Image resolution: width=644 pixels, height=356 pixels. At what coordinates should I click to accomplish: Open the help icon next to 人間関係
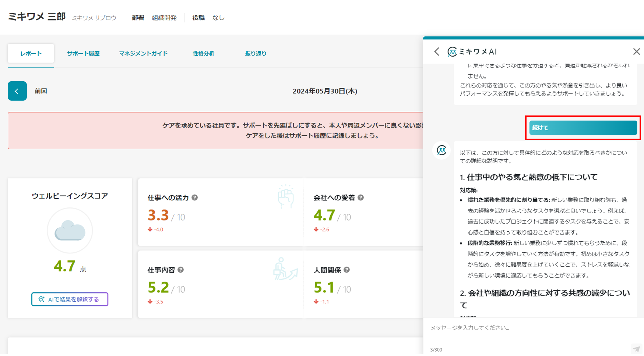click(347, 270)
